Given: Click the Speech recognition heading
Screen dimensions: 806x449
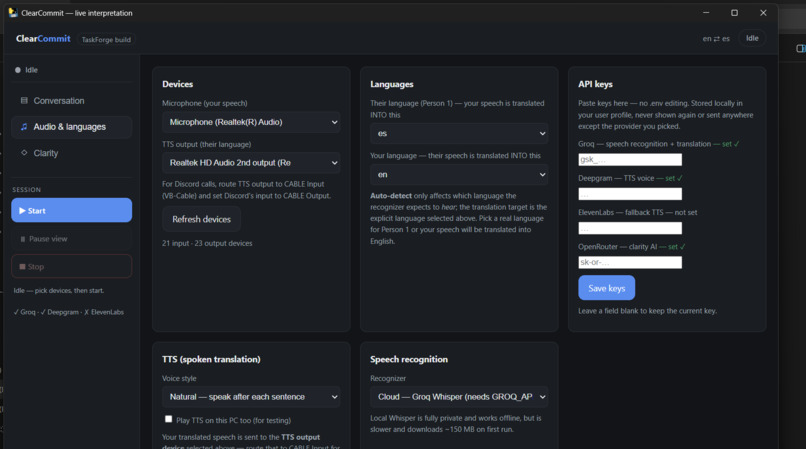Looking at the screenshot, I should pos(409,359).
